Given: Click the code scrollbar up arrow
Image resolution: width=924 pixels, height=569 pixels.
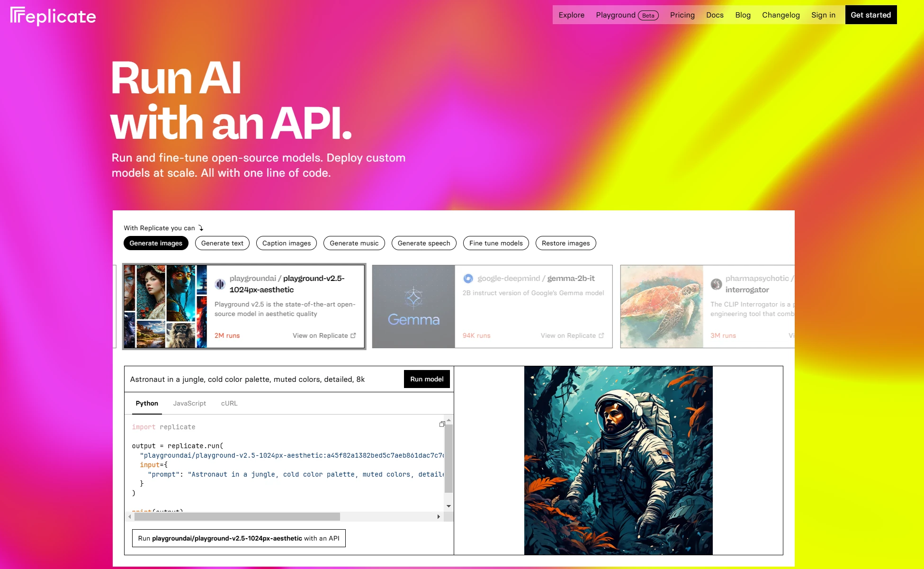Looking at the screenshot, I should tap(449, 420).
